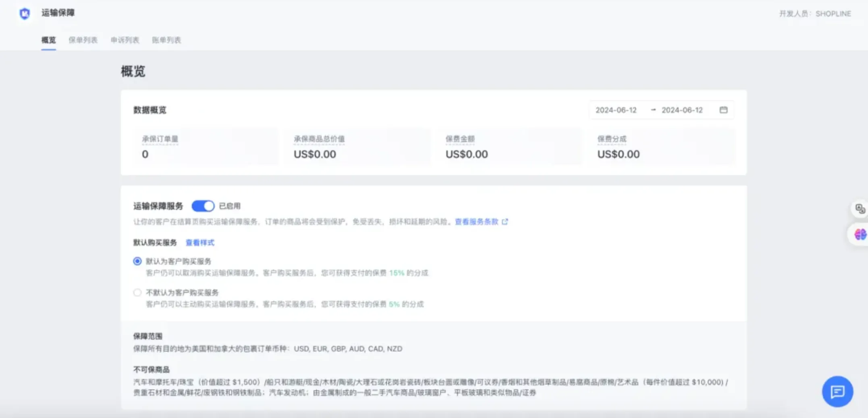Open the blue chat support bubble
The width and height of the screenshot is (868, 418).
point(837,391)
